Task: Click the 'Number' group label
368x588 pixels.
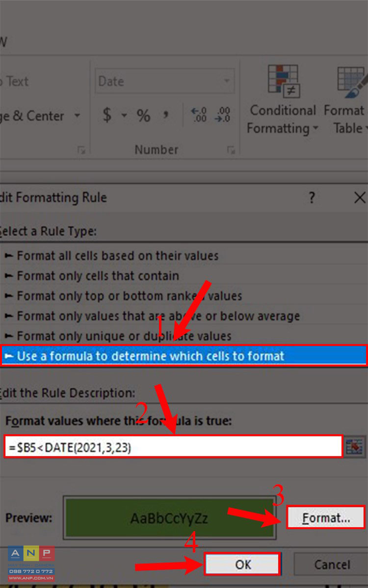Action: 157,149
